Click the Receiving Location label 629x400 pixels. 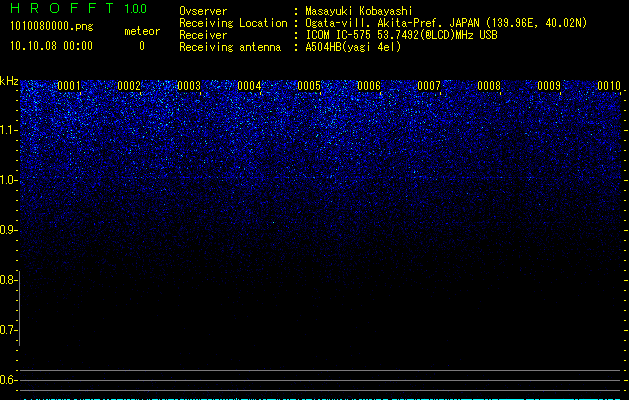(233, 23)
